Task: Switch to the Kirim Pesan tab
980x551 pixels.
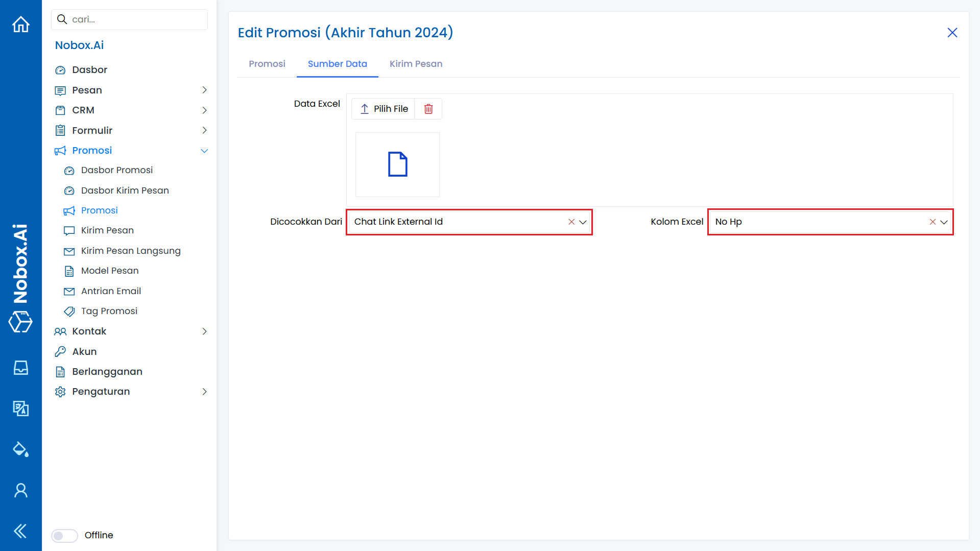Action: [416, 64]
